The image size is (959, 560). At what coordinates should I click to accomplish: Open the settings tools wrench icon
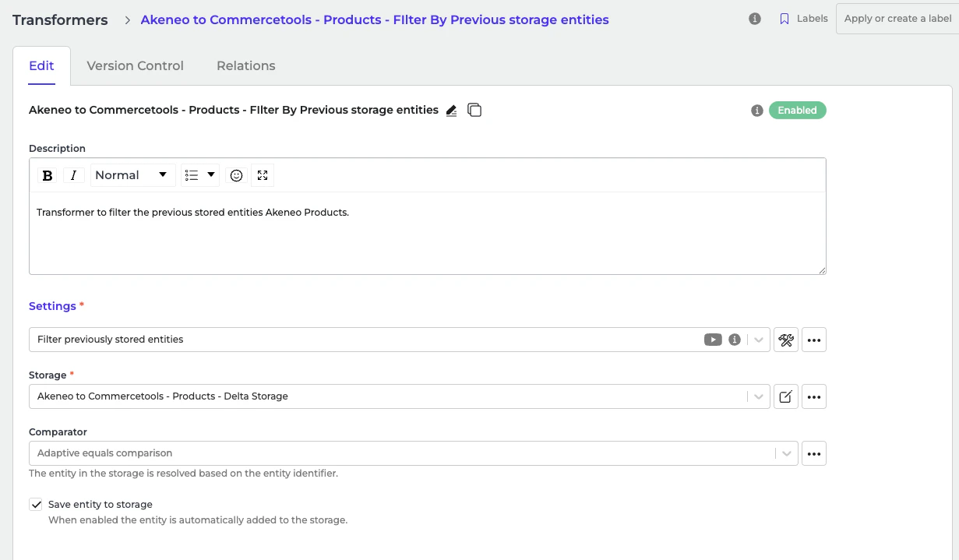(x=786, y=340)
